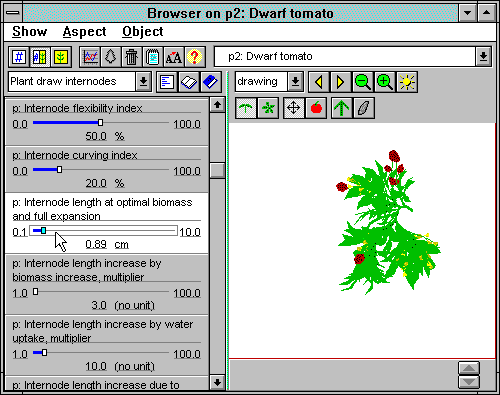Open the Aspect menu
The image size is (500, 395).
tap(84, 32)
